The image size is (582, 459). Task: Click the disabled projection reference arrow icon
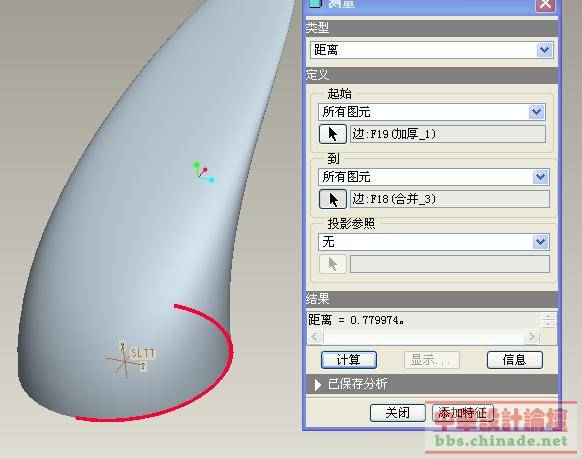(333, 264)
